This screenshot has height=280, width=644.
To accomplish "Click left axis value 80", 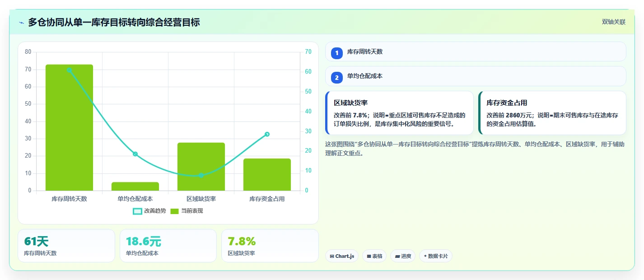I will 28,52.
